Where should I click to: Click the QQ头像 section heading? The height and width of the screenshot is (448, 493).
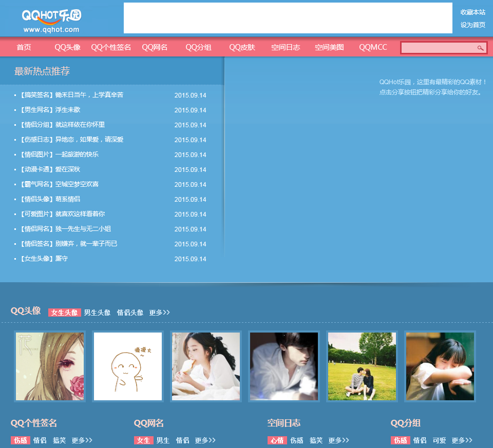pyautogui.click(x=26, y=310)
